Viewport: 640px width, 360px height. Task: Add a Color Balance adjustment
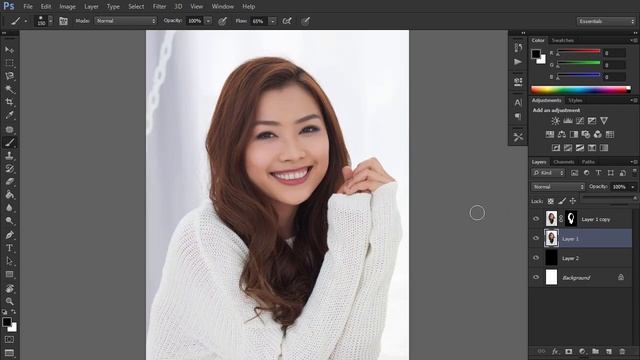coord(562,134)
